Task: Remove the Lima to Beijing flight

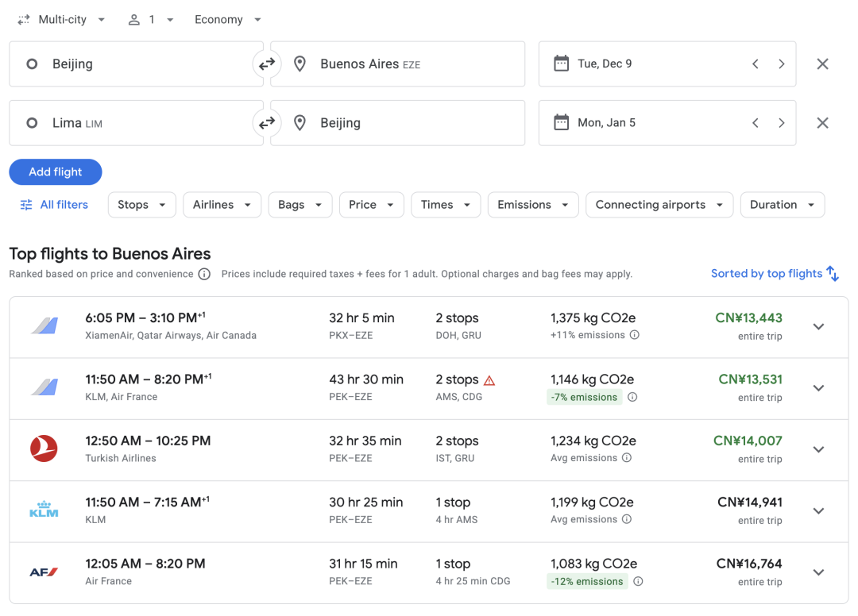Action: coord(822,123)
